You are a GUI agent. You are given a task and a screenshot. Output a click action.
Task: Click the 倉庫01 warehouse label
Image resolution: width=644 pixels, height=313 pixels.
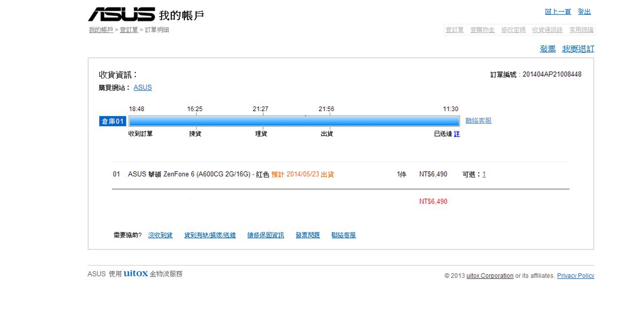pyautogui.click(x=113, y=122)
